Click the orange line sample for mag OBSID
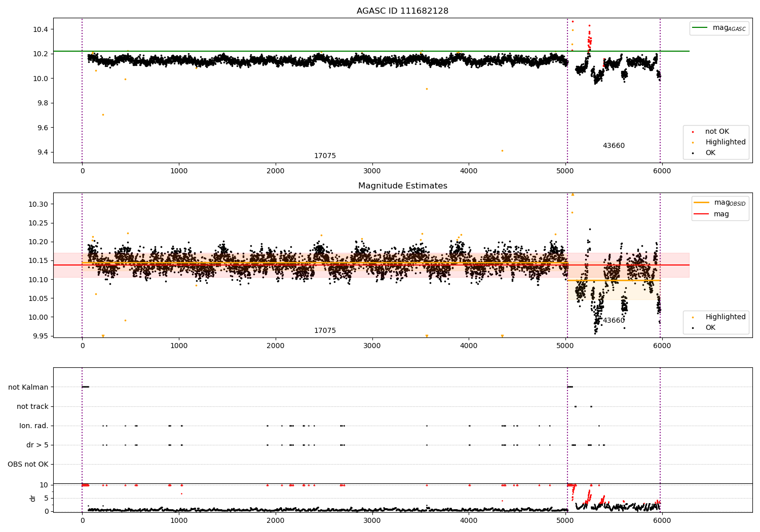Screen dimensions: 760x532 [x=702, y=202]
